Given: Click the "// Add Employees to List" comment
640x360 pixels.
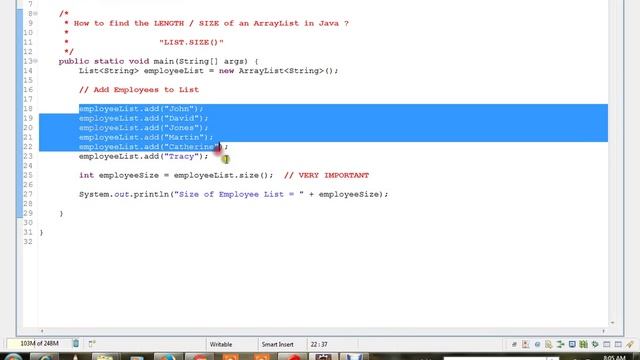Looking at the screenshot, I should (139, 90).
